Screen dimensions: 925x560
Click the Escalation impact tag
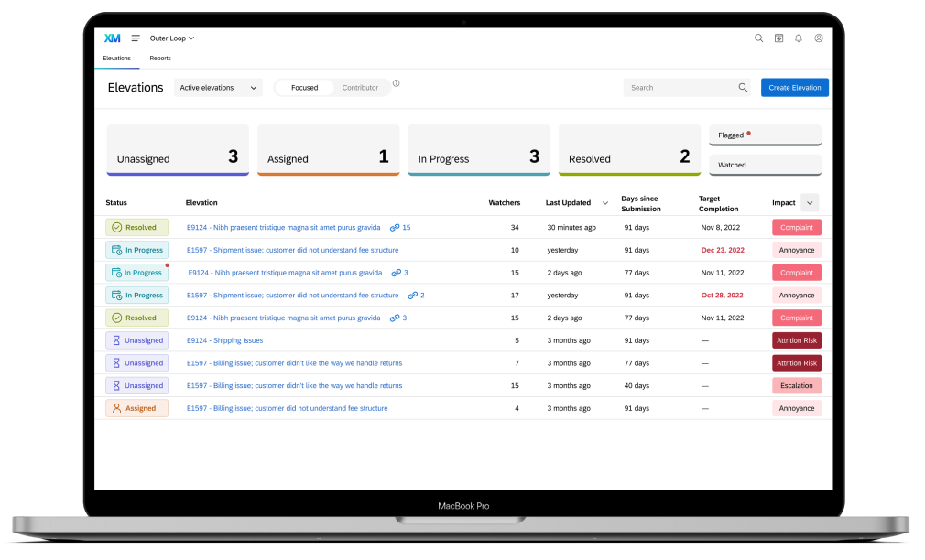[797, 386]
